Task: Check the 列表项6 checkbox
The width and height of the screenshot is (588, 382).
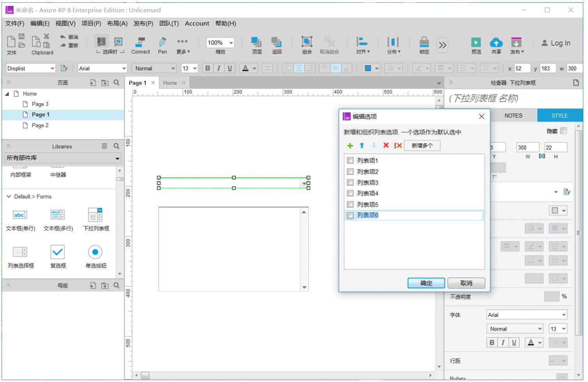Action: pos(350,216)
